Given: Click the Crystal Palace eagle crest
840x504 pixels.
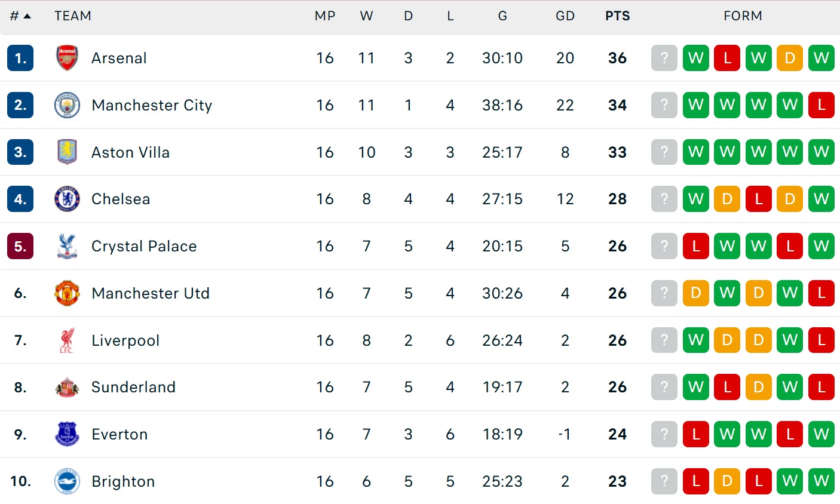Looking at the screenshot, I should coord(67,246).
